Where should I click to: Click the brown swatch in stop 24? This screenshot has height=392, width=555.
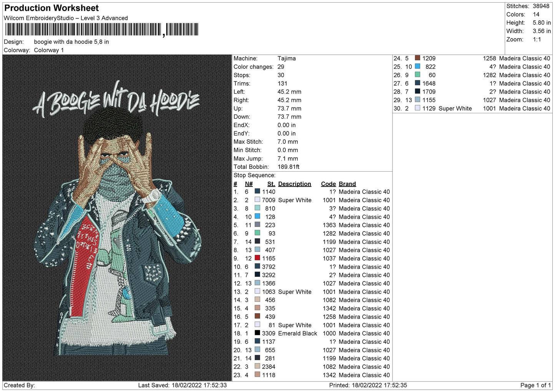[417, 58]
